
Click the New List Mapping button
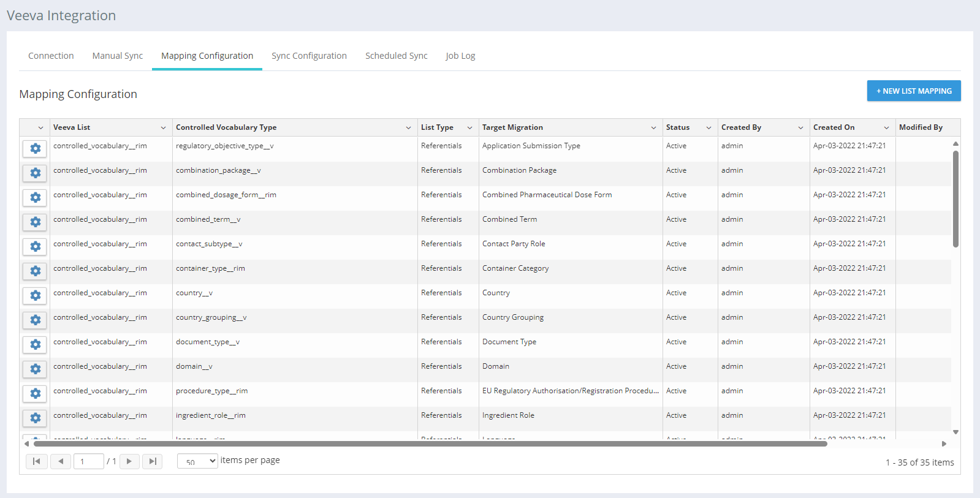913,91
